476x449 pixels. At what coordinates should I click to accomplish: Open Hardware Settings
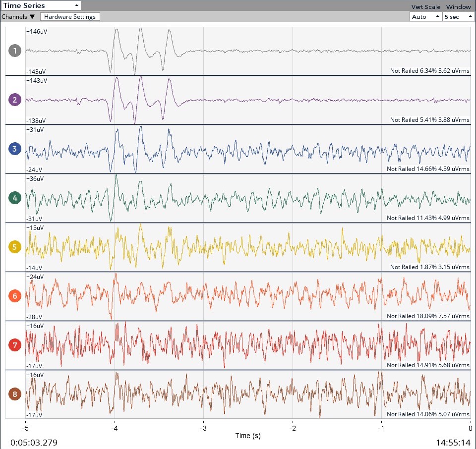(x=70, y=16)
